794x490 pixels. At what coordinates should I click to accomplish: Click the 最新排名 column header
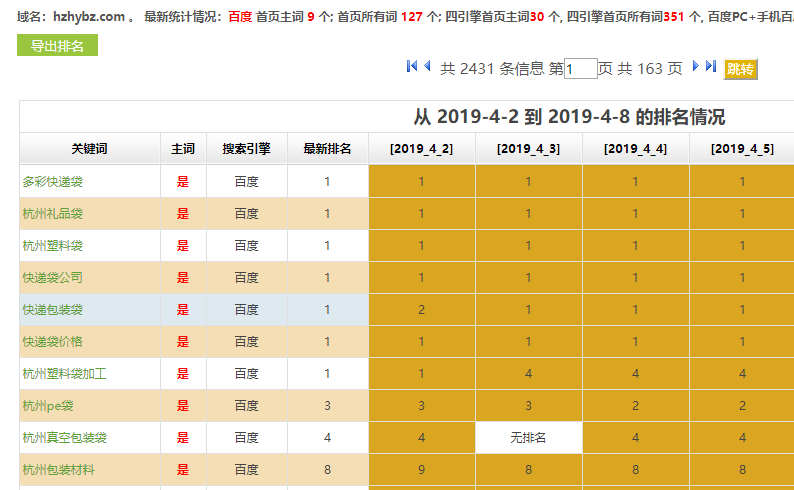[x=327, y=149]
